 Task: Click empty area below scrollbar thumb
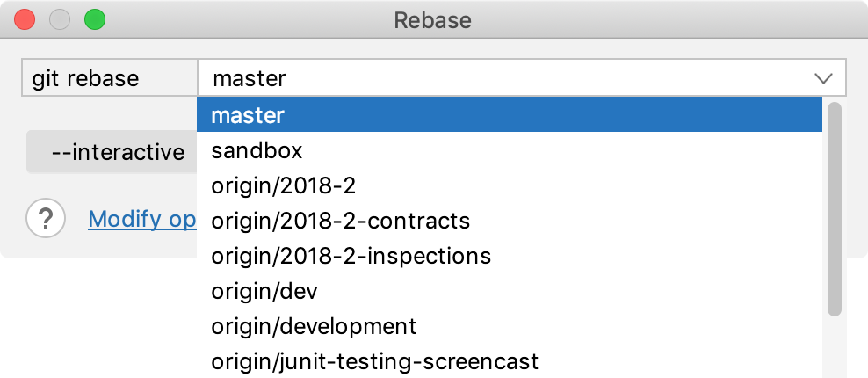tap(835, 347)
